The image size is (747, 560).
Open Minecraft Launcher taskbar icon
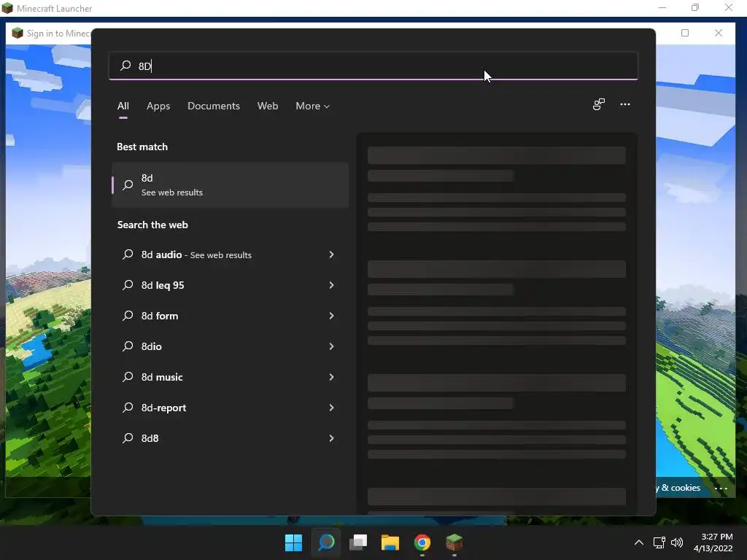tap(454, 542)
